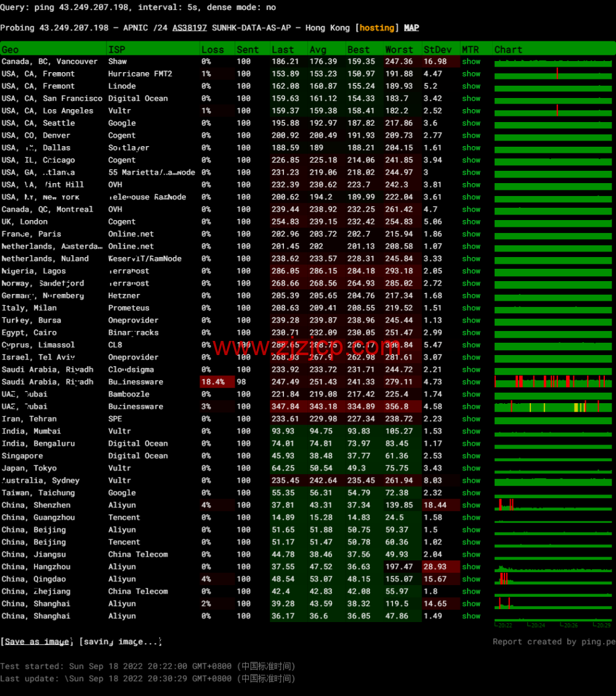Show MTR for Iran Tehran SPE
Viewport: 616px width, 696px height.
(471, 419)
